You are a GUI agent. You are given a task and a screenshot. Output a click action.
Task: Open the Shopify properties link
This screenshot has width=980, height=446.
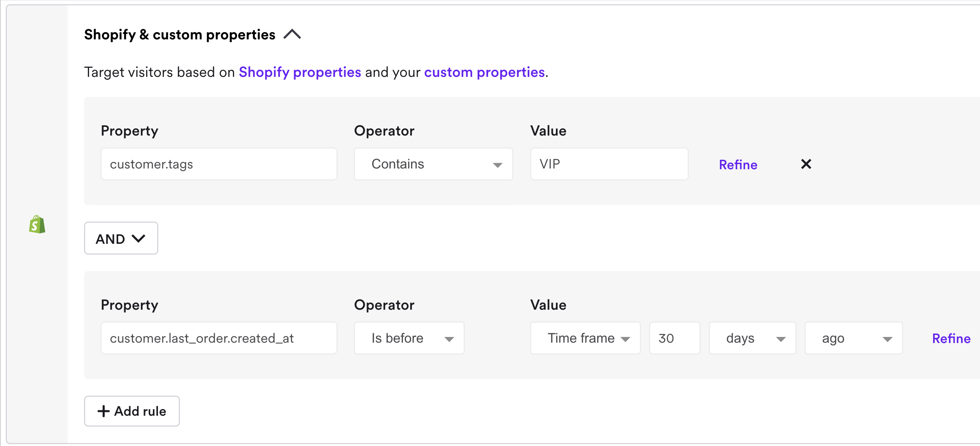point(300,72)
